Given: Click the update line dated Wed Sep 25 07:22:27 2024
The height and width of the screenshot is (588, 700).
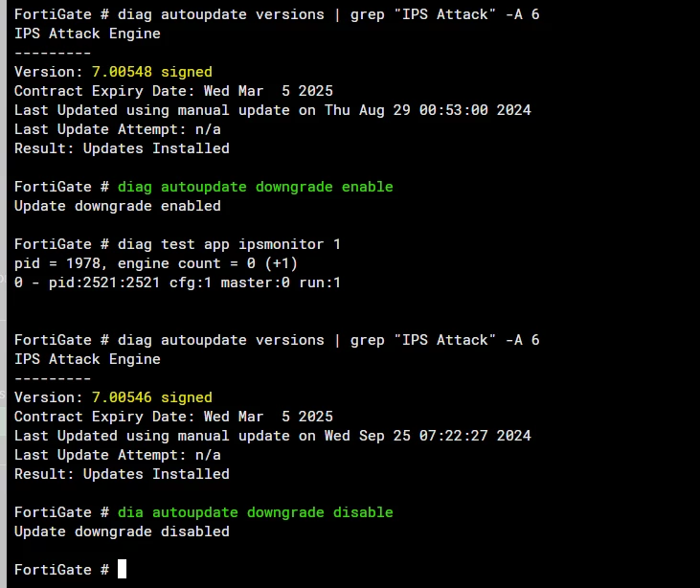Looking at the screenshot, I should [x=273, y=436].
